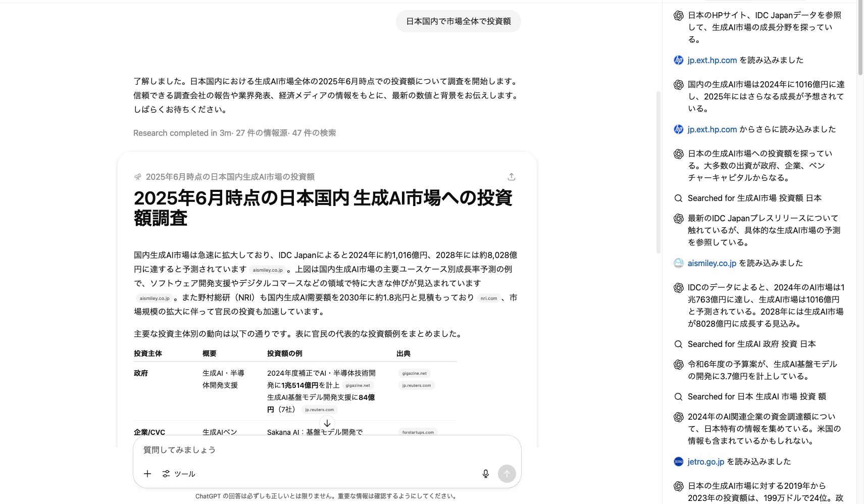Click the magnifier icon on 'Searched for 生成AI市場 投資額 日本'
Viewport: 864px width, 504px height.
click(x=678, y=198)
